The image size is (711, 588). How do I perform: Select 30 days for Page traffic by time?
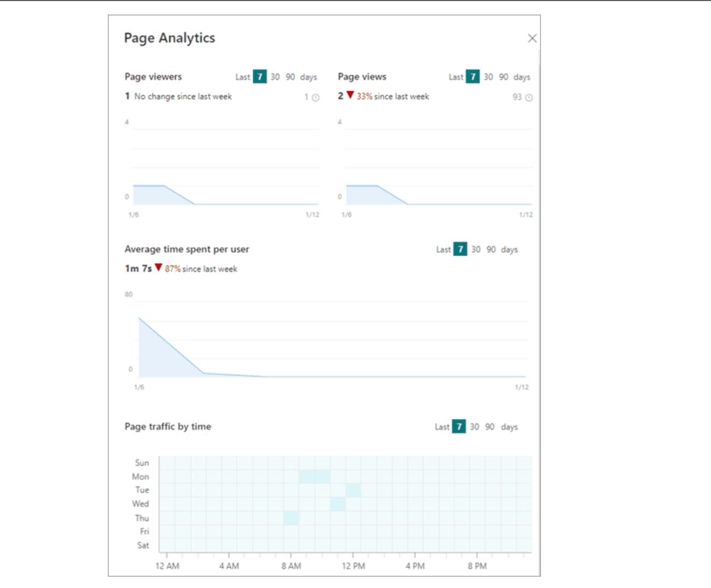coord(475,426)
